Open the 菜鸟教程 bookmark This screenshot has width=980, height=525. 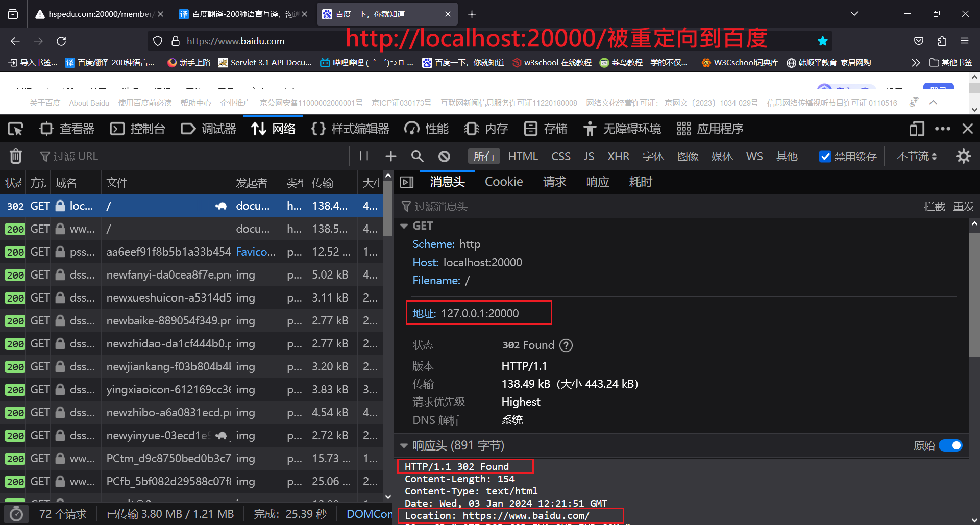pyautogui.click(x=644, y=63)
